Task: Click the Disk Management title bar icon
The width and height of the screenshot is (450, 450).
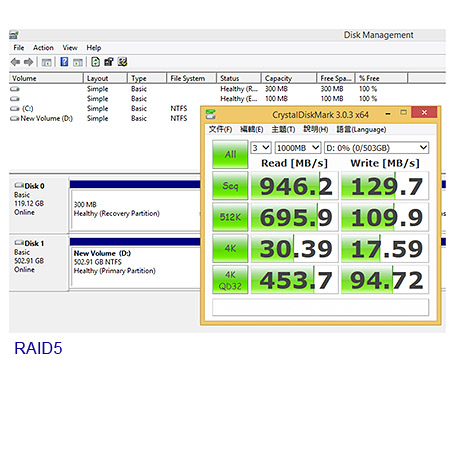Action: [x=14, y=35]
